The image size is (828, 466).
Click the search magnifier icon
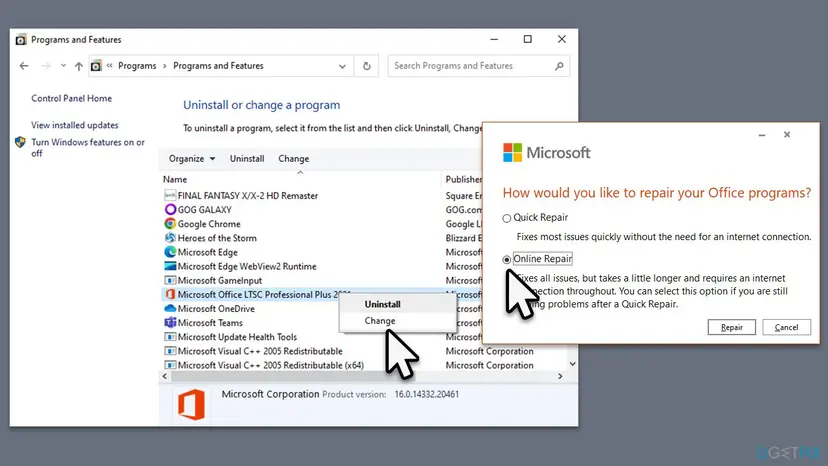(x=559, y=66)
